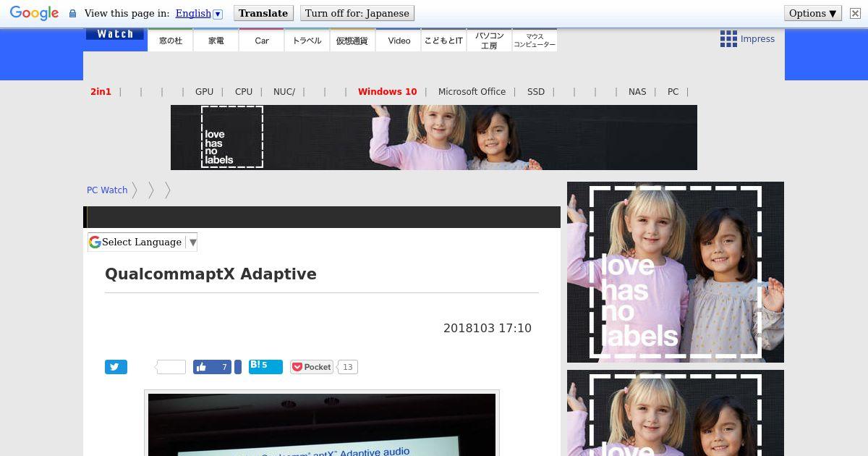Open the Car site tab
This screenshot has width=868, height=456.
click(x=262, y=41)
